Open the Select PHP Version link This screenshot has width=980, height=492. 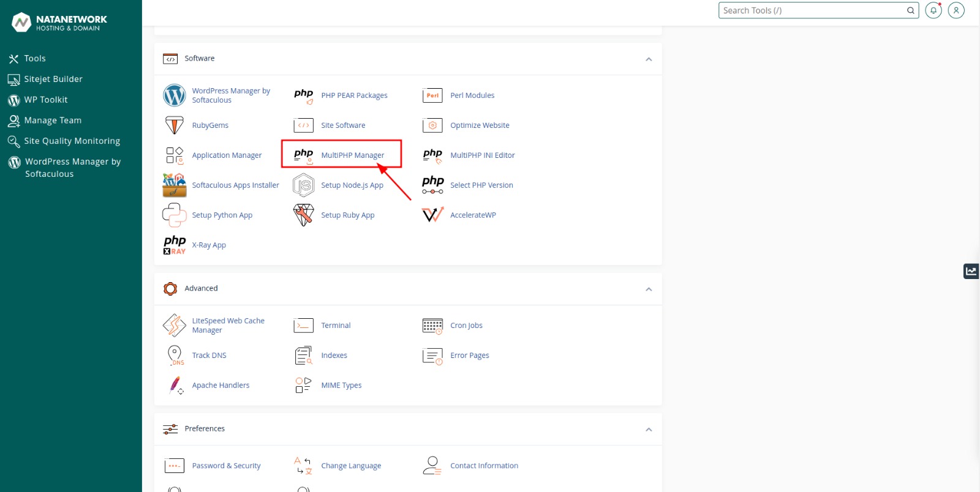[x=481, y=185]
